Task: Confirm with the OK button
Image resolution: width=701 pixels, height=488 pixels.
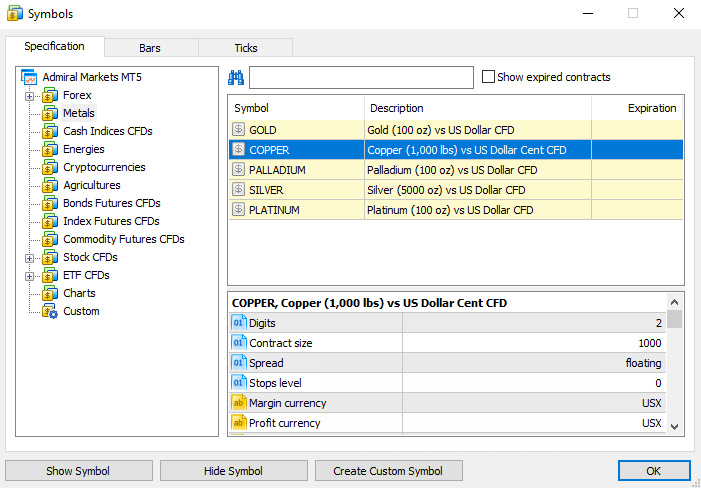Action: click(x=654, y=471)
